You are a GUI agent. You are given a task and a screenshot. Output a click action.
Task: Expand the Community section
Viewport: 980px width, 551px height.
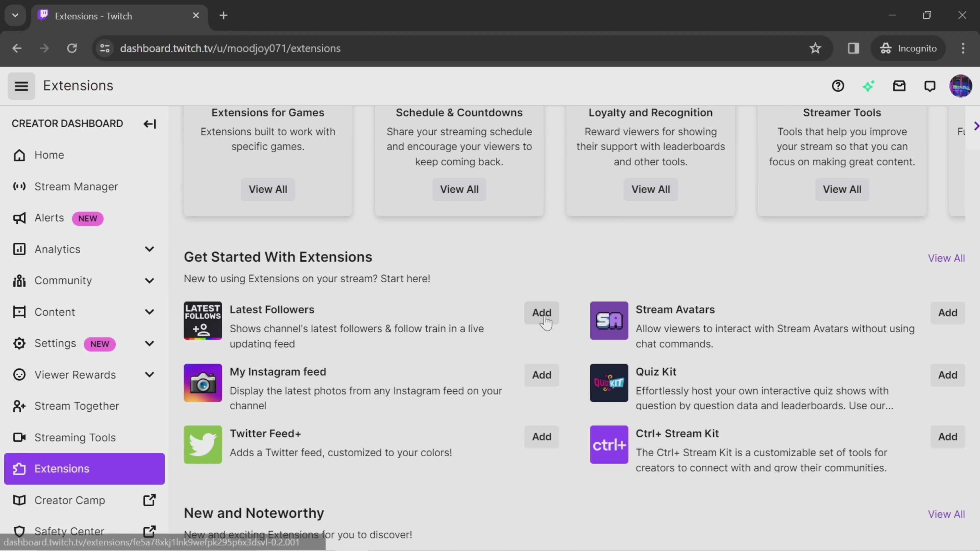pyautogui.click(x=150, y=281)
